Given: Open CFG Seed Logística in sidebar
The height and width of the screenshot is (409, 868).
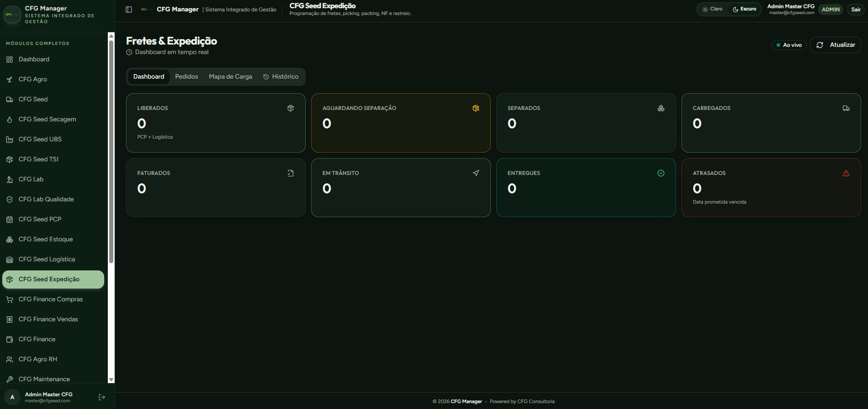Looking at the screenshot, I should tap(53, 259).
